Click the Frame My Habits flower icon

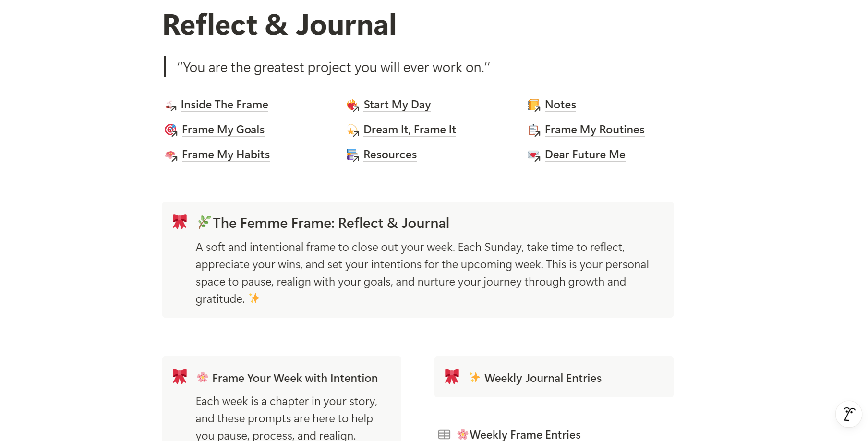pos(171,155)
